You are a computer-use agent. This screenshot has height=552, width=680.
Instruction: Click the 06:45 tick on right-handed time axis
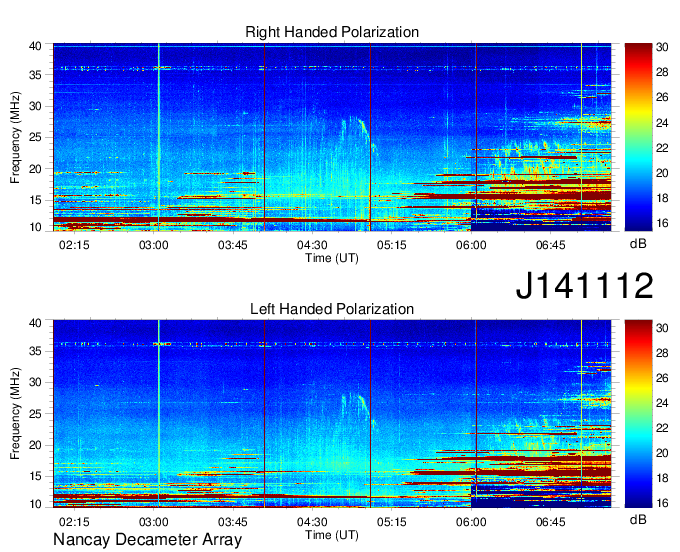click(x=551, y=245)
